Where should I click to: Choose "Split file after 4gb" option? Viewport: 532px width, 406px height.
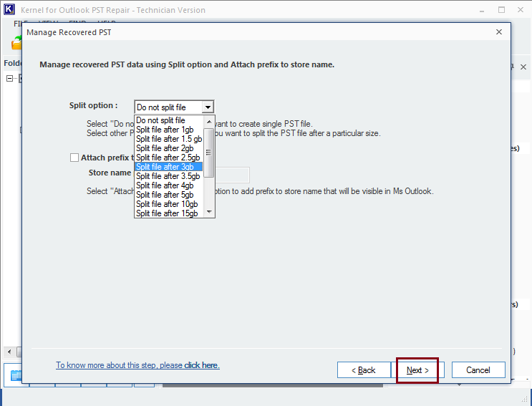(169, 185)
